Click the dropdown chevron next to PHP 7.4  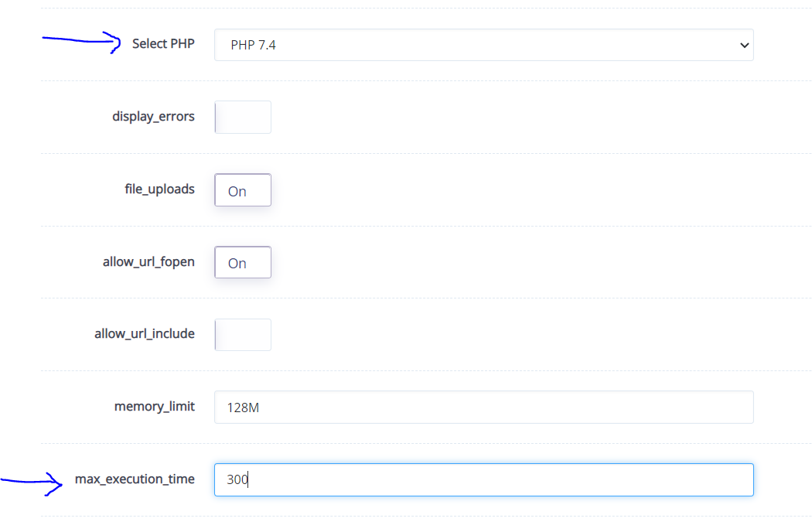pyautogui.click(x=743, y=45)
